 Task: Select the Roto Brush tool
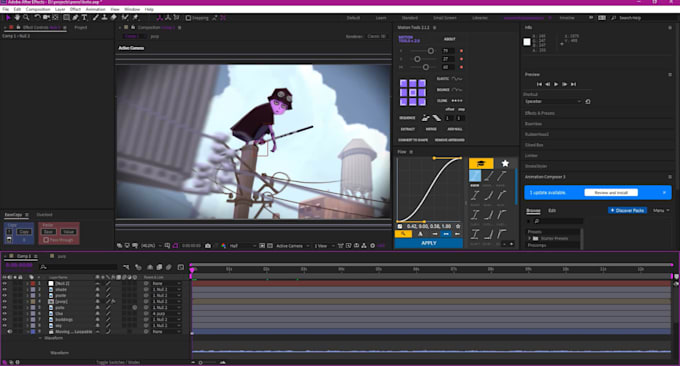(125, 17)
